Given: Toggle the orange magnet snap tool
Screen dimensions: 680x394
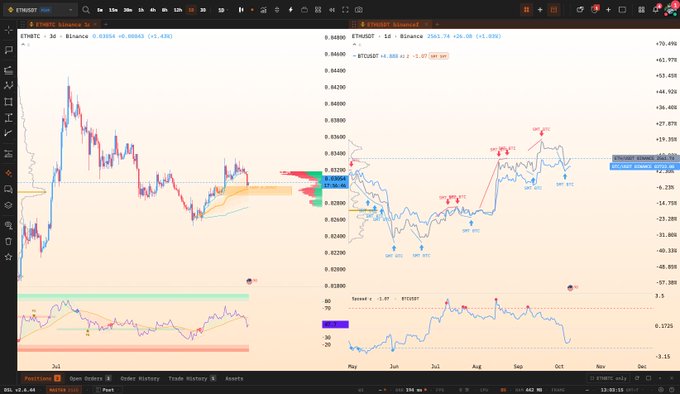Looking at the screenshot, I should (x=8, y=173).
